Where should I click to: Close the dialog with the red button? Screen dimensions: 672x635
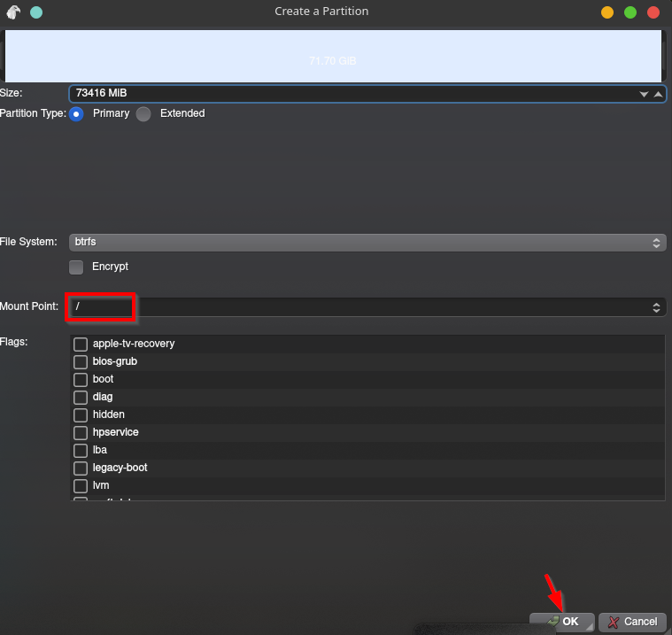pyautogui.click(x=653, y=12)
